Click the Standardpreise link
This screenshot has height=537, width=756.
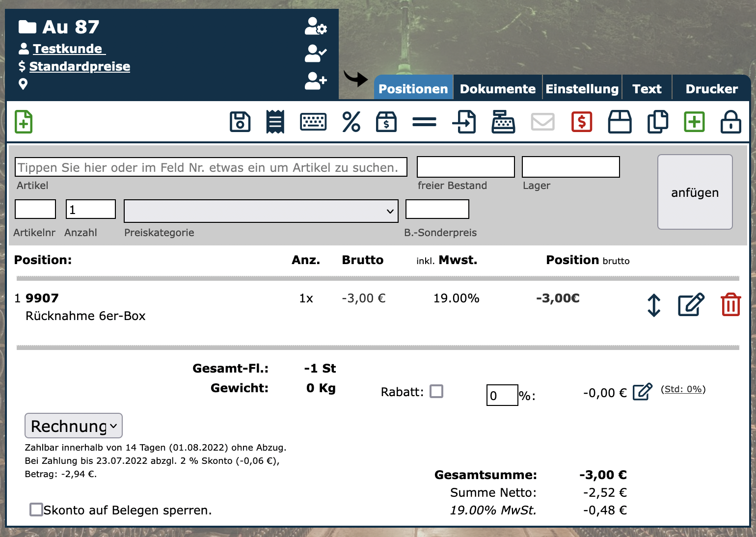(x=80, y=66)
